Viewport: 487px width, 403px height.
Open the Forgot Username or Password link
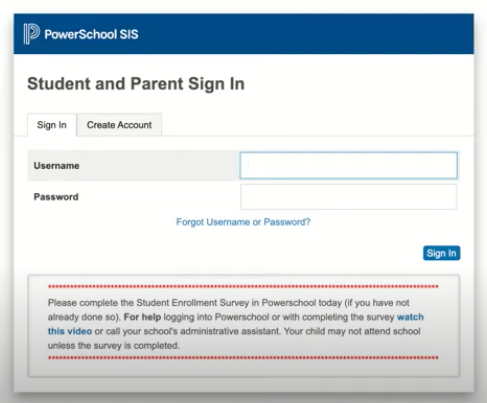click(243, 222)
